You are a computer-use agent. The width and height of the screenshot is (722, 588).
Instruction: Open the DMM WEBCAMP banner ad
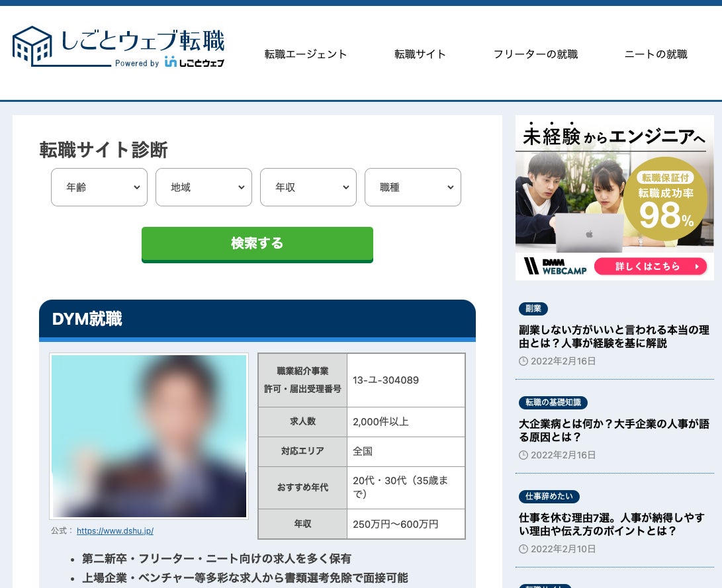point(614,197)
